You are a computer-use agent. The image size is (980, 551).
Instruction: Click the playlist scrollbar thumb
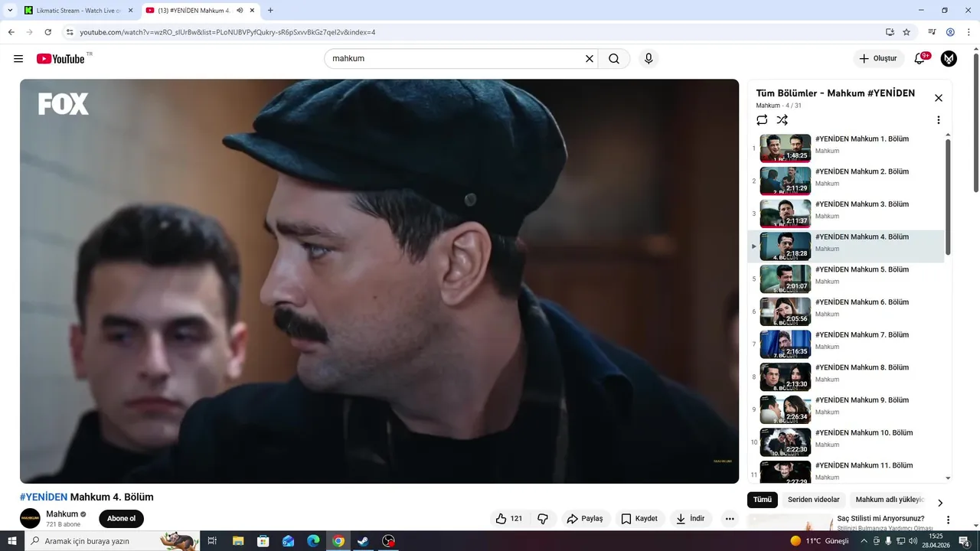click(x=948, y=197)
